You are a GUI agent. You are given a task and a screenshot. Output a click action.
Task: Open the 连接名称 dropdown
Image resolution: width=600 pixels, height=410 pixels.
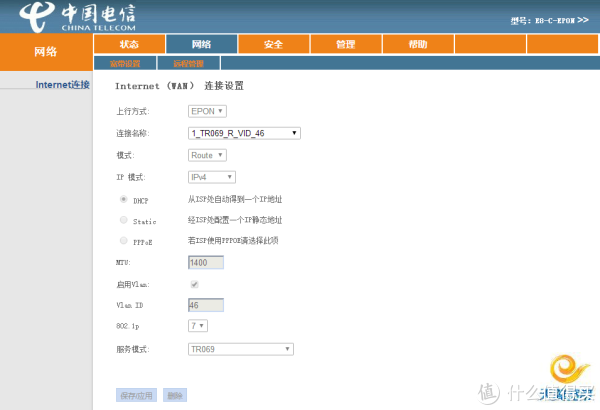point(244,133)
